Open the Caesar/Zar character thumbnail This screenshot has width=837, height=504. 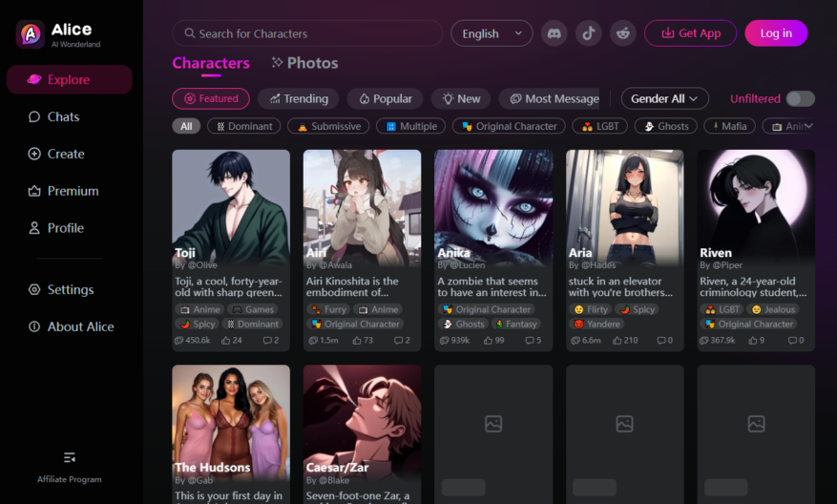[x=362, y=422]
